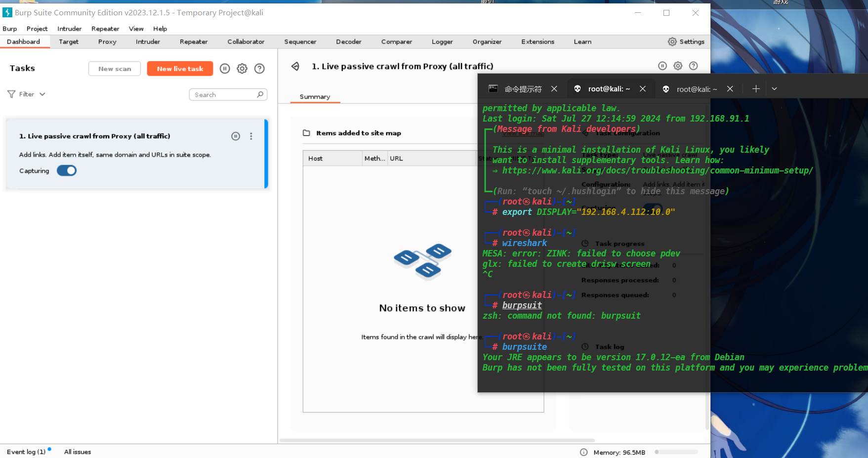Click the burpsuit command text in terminal
Image resolution: width=868 pixels, height=458 pixels.
coord(522,305)
